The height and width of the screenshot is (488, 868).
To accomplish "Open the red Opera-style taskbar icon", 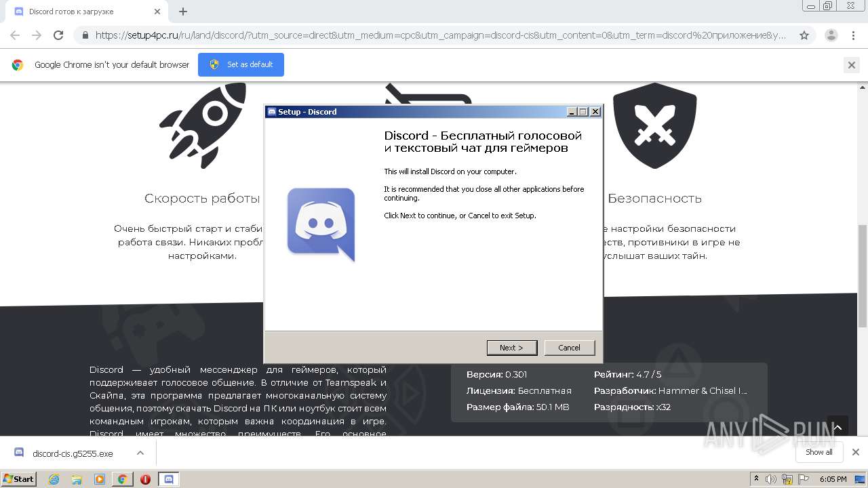I will pyautogui.click(x=145, y=479).
